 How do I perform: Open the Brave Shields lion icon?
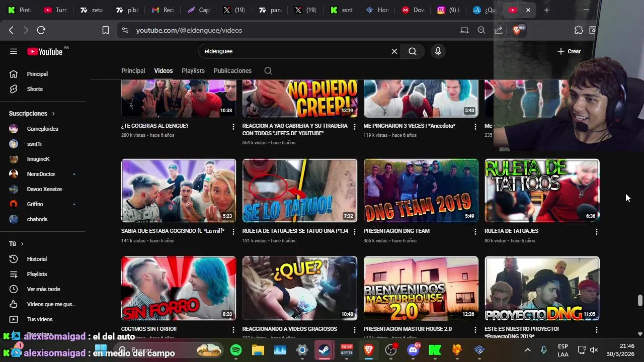pos(517,30)
